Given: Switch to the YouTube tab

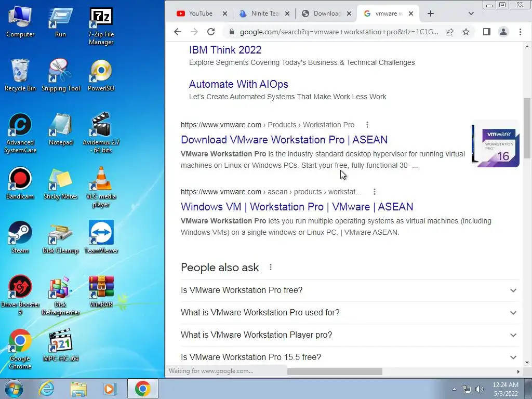Looking at the screenshot, I should (201, 14).
